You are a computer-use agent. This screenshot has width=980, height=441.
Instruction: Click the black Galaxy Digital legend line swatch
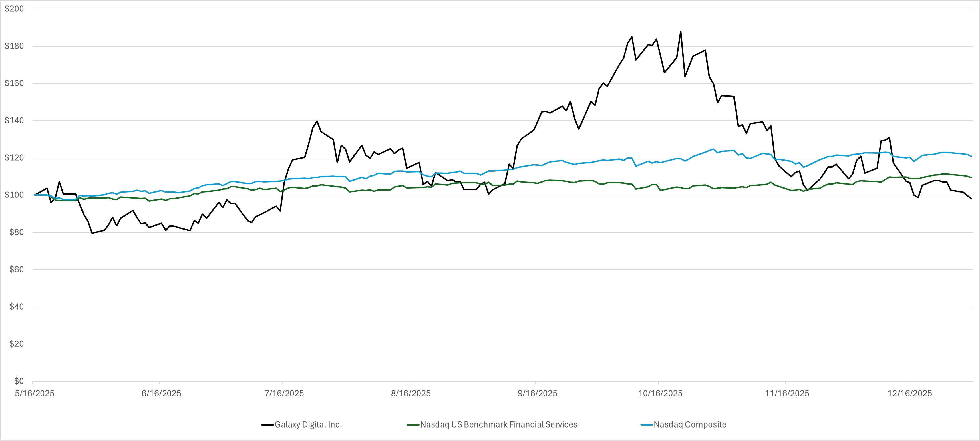tap(267, 425)
